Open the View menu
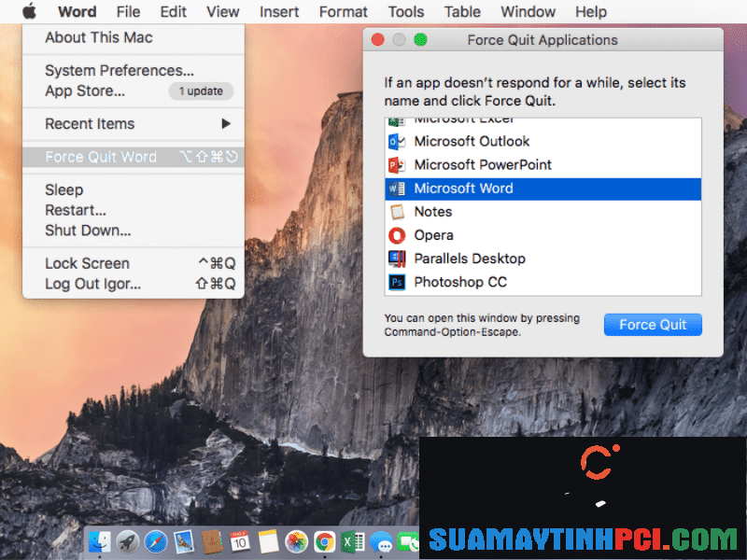Screen dimensions: 747x560 [x=222, y=11]
